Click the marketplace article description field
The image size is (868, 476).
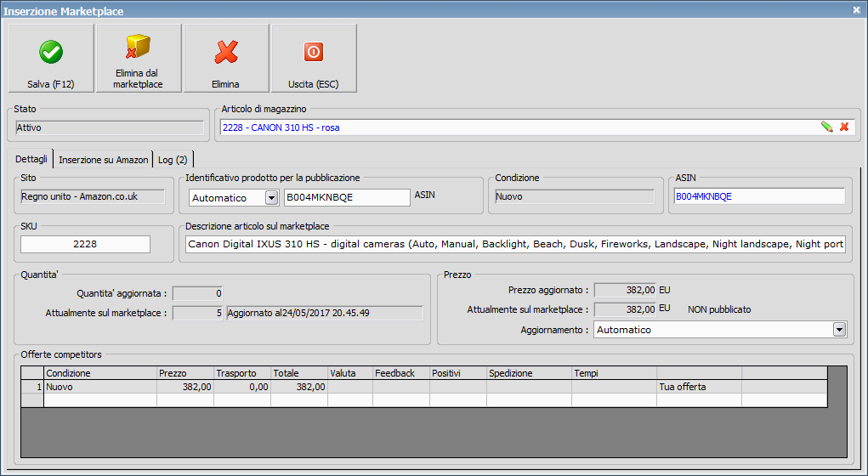click(515, 245)
